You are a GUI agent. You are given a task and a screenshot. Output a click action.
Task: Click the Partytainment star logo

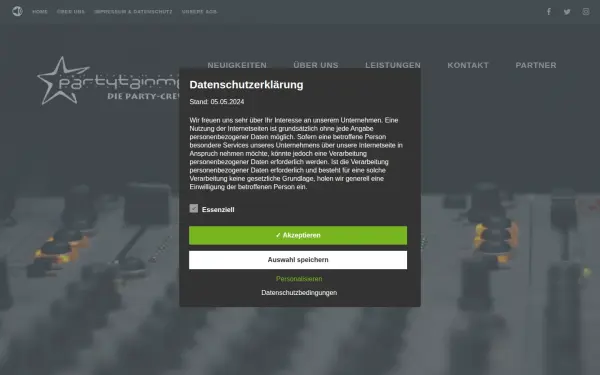coord(108,81)
